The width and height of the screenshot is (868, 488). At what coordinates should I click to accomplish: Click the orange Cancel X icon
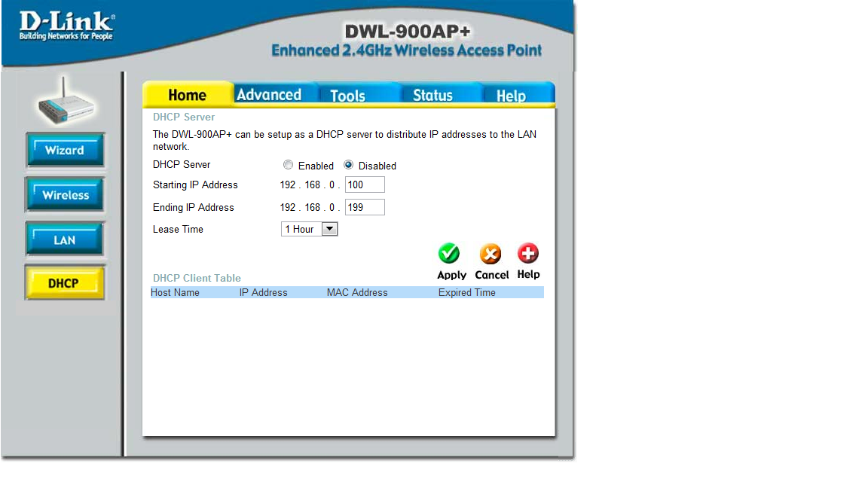coord(491,254)
